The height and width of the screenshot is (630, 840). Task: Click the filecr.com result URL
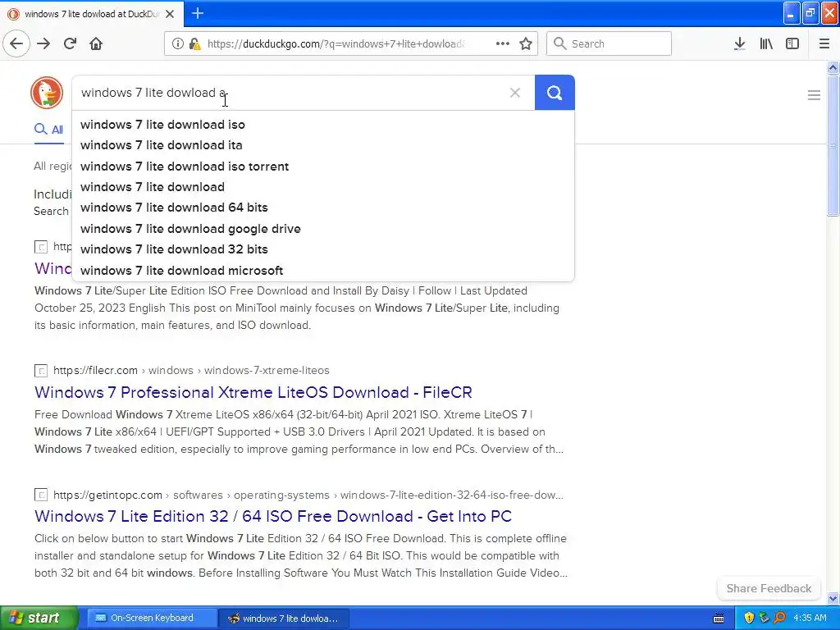coord(191,370)
